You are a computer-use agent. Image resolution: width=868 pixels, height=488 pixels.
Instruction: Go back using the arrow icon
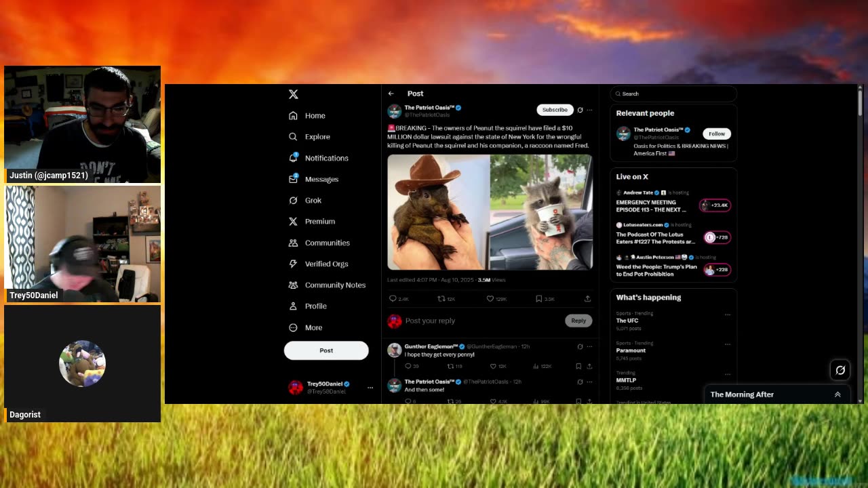[391, 94]
